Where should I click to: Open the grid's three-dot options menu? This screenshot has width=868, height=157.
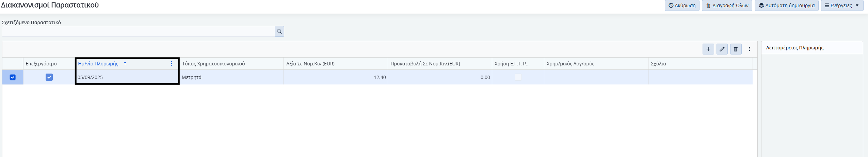pos(749,49)
